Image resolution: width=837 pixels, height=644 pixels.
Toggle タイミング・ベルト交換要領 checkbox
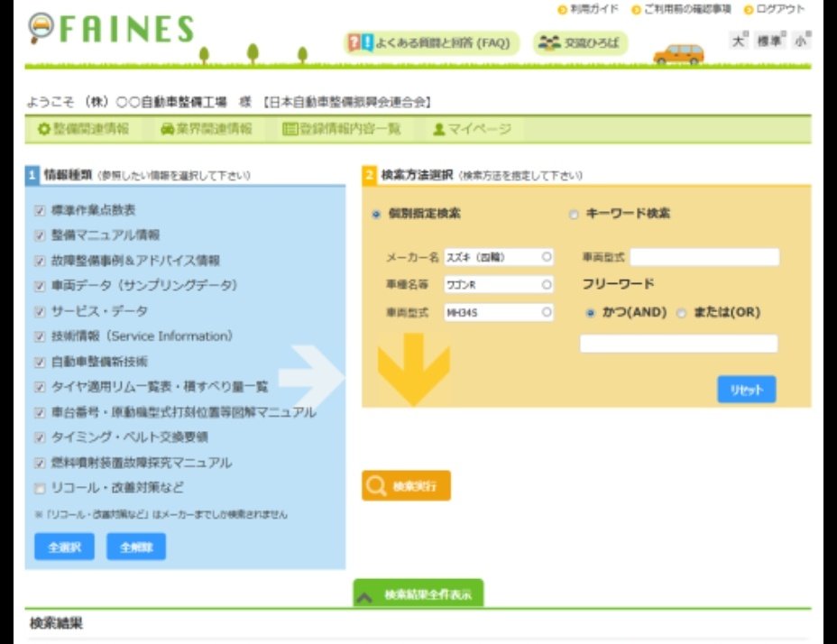pos(40,437)
